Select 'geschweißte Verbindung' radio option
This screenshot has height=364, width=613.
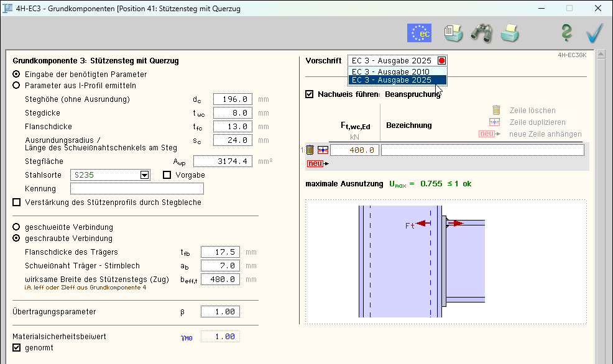16,227
